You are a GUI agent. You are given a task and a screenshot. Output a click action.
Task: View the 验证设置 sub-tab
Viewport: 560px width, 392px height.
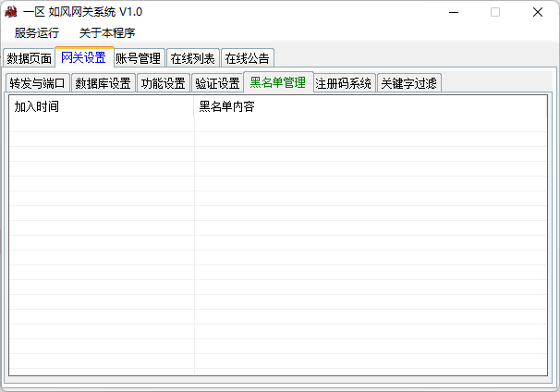(217, 83)
